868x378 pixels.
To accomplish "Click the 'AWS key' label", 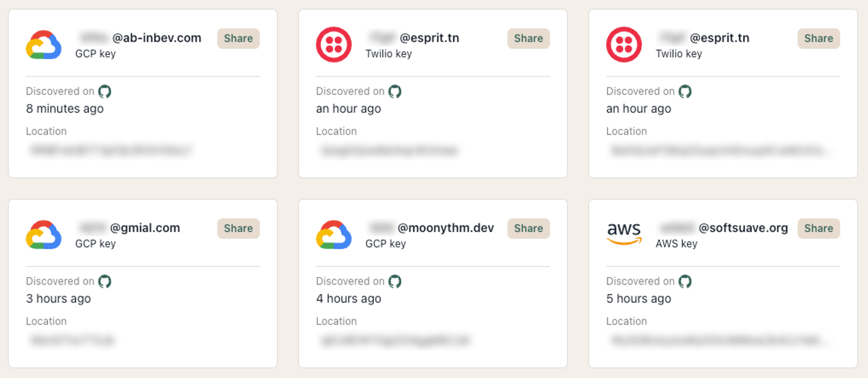I will pyautogui.click(x=676, y=244).
